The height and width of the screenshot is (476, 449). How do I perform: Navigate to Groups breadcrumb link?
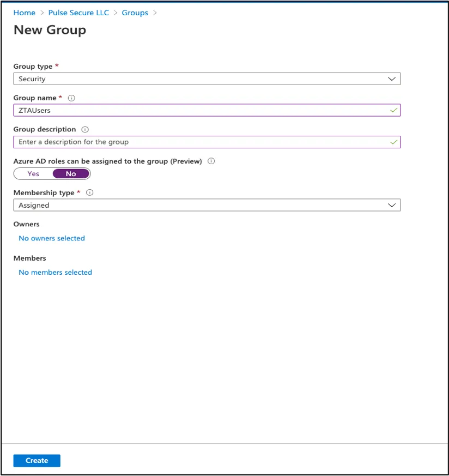(x=135, y=13)
